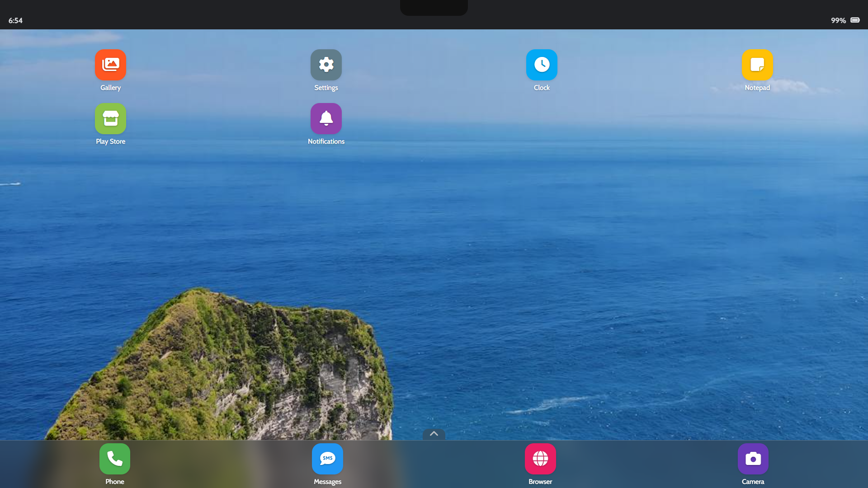Tap the Notepad label text

point(757,88)
